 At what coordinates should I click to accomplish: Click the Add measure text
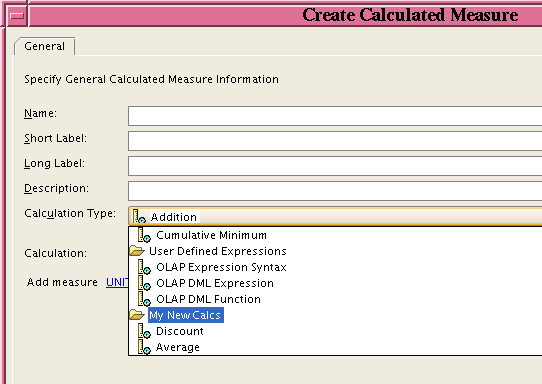62,282
